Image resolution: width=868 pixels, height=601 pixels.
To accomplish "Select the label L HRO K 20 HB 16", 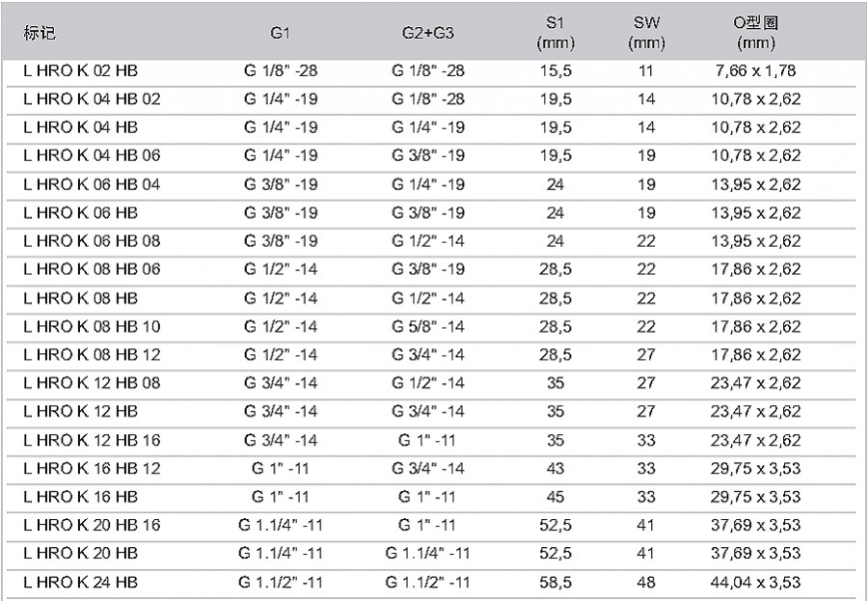I will [x=92, y=525].
